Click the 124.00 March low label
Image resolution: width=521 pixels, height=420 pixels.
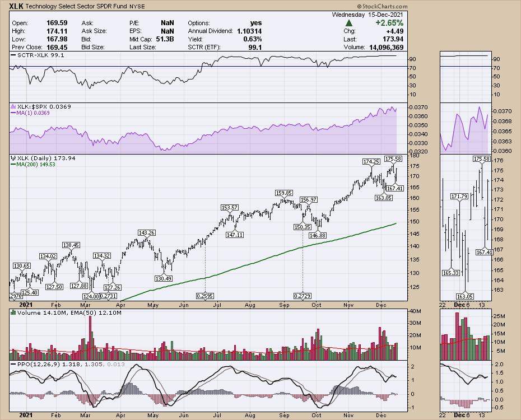click(91, 296)
